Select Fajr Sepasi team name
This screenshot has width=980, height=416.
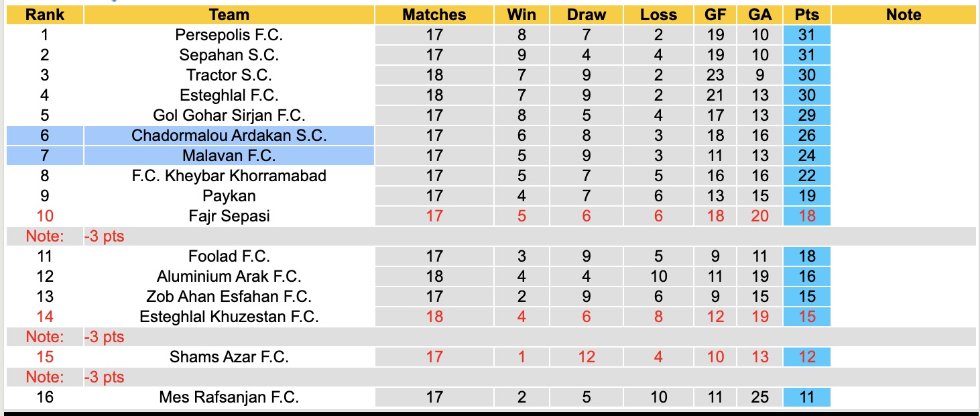pyautogui.click(x=229, y=216)
